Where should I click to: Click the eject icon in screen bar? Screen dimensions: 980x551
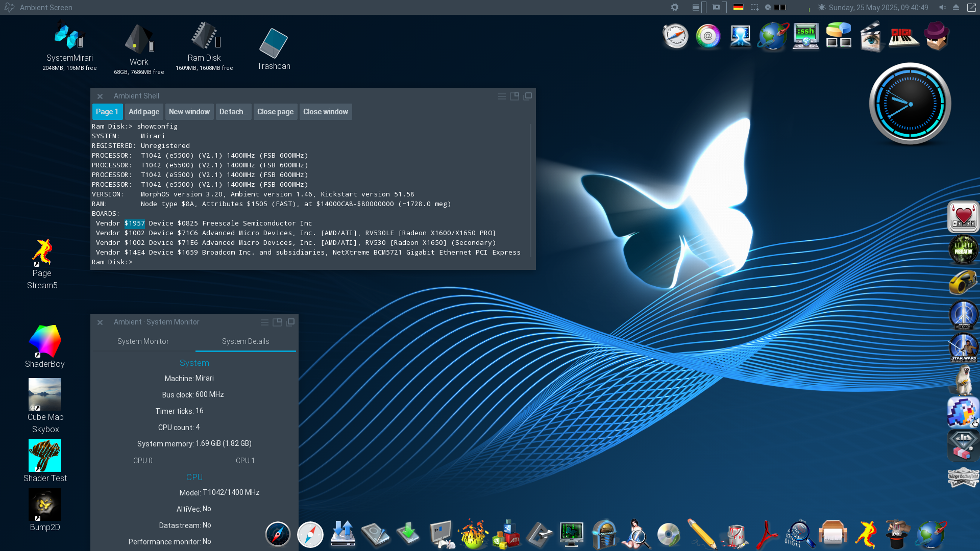pyautogui.click(x=956, y=7)
